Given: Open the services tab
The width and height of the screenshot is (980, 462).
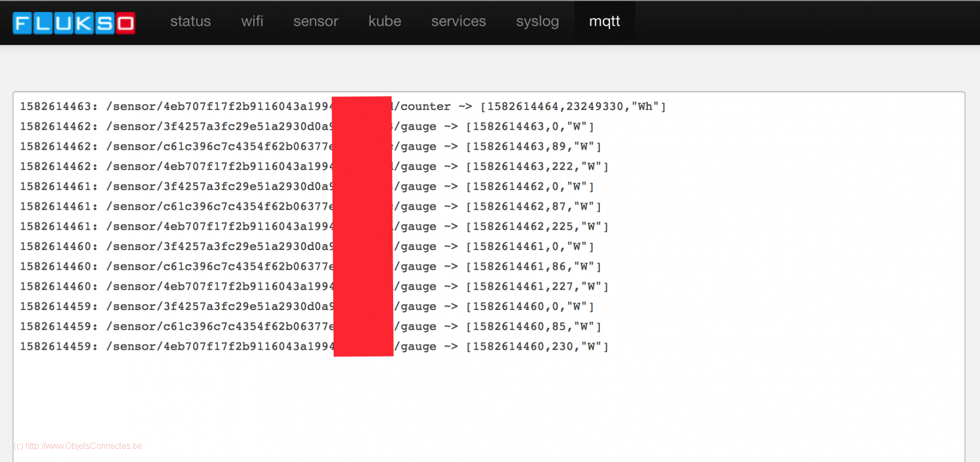Looking at the screenshot, I should (458, 21).
